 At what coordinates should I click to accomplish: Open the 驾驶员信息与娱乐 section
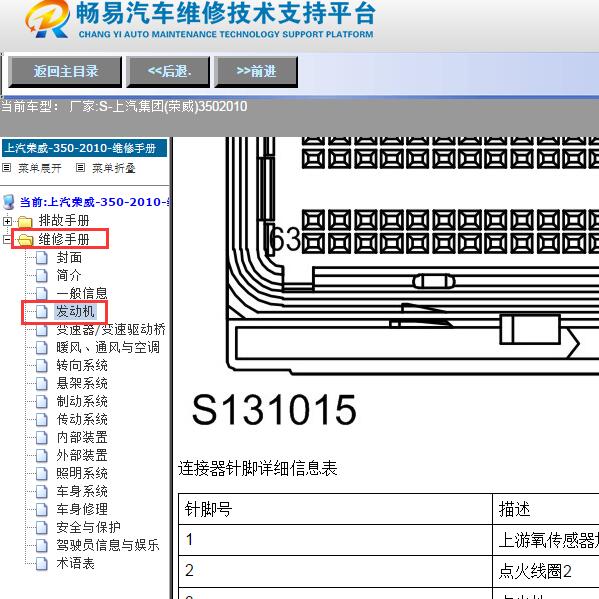tap(108, 545)
